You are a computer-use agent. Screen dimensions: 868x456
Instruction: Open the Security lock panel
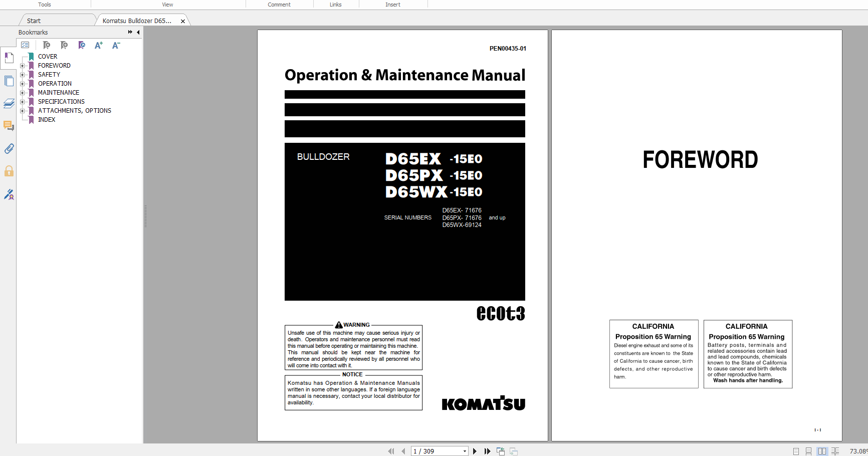(x=9, y=171)
